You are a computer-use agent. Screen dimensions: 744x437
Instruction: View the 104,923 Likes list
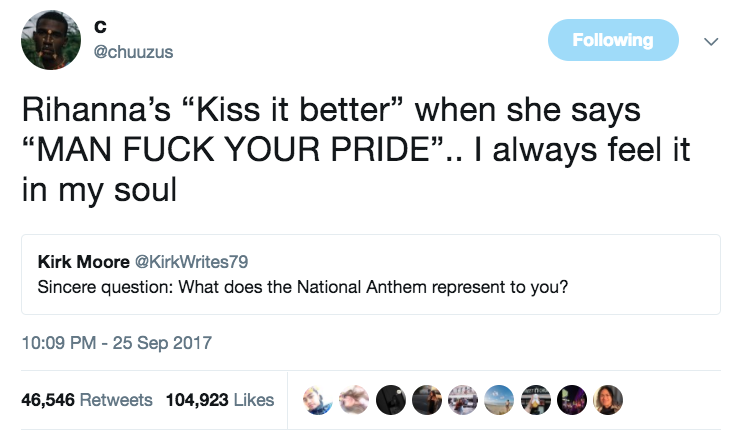220,400
